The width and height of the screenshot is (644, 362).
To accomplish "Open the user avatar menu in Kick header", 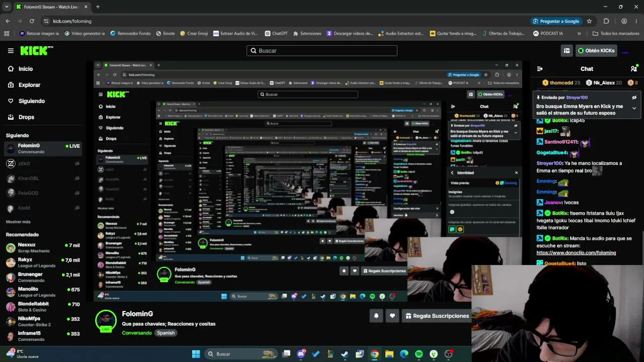I will (x=625, y=51).
